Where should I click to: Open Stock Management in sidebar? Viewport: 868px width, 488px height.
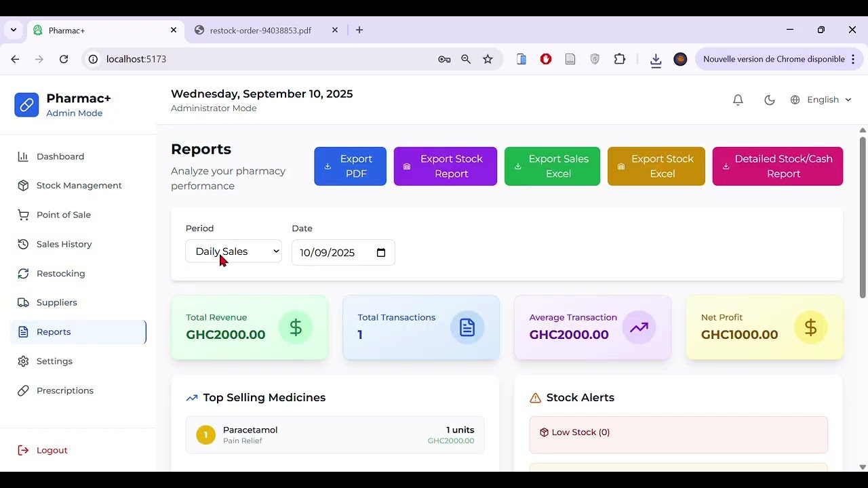coord(78,185)
